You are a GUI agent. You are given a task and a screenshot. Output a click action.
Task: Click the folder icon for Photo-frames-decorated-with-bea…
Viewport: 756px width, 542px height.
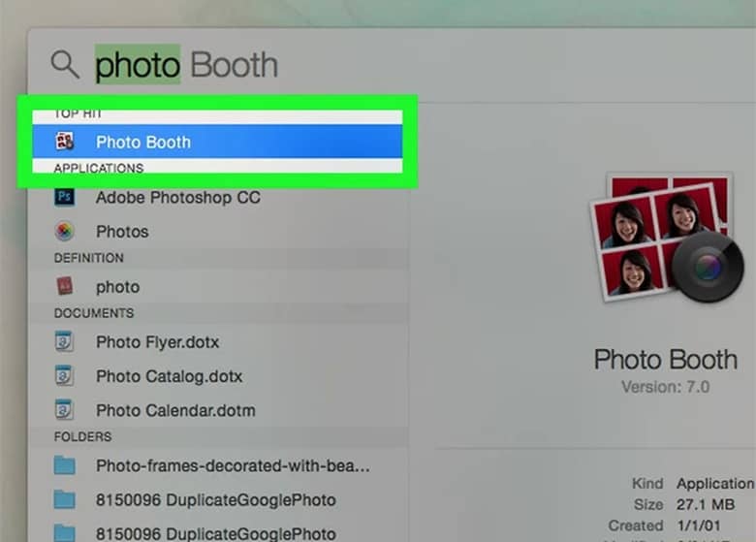coord(65,465)
